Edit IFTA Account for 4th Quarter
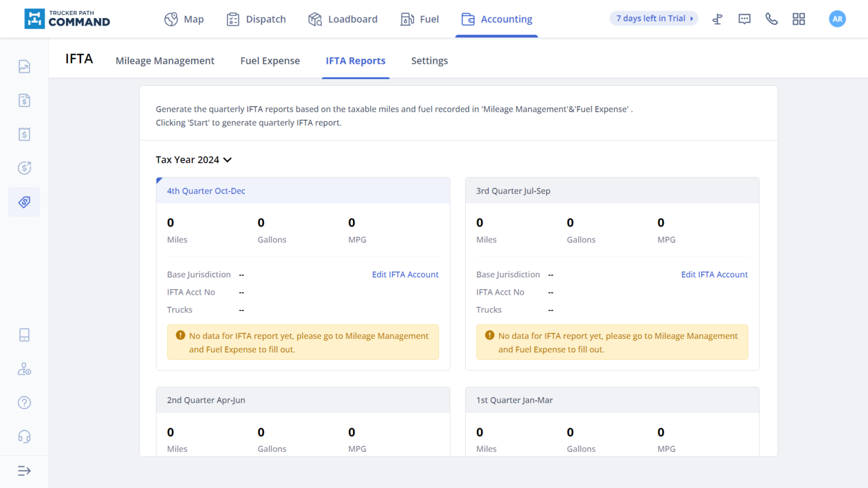This screenshot has height=488, width=868. (x=405, y=274)
